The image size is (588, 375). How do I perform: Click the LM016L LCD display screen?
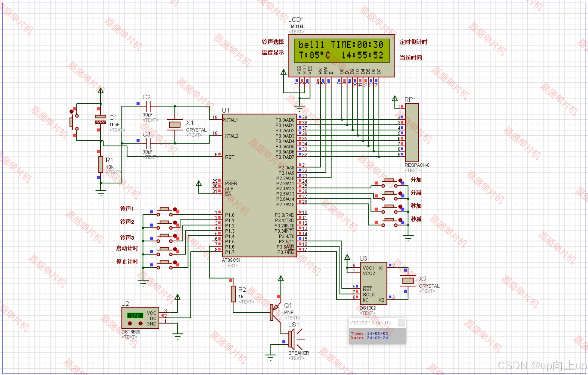(x=341, y=50)
